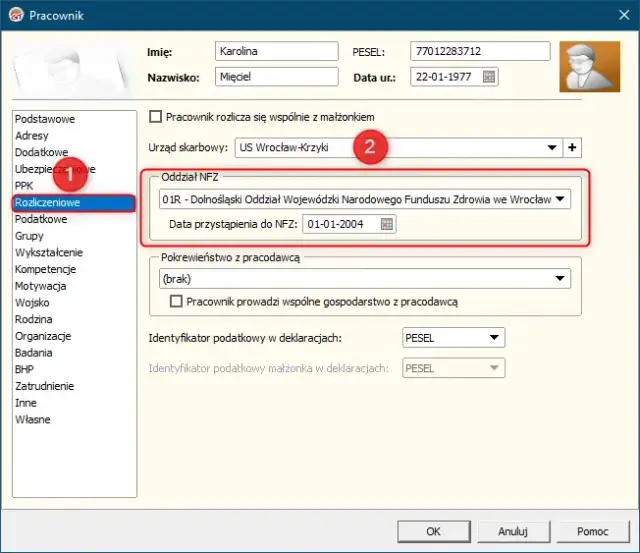Enable joint settlement with spouse checkbox
The image size is (640, 553).
[155, 116]
